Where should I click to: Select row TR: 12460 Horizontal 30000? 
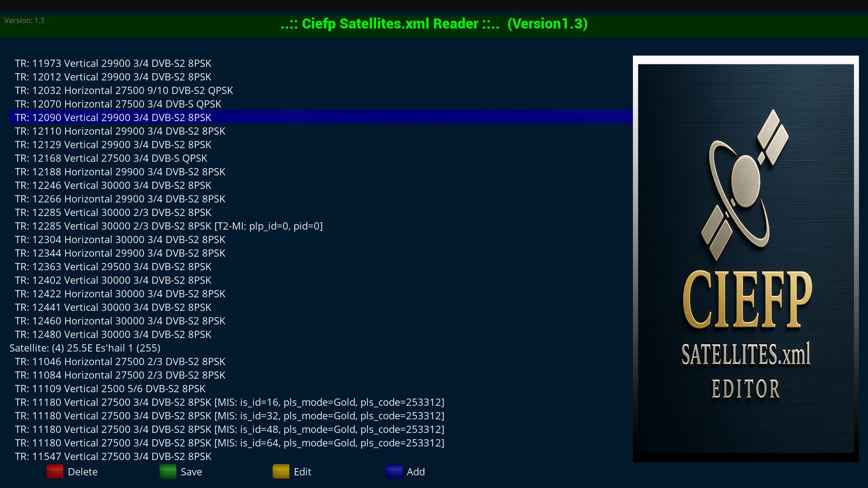point(321,321)
